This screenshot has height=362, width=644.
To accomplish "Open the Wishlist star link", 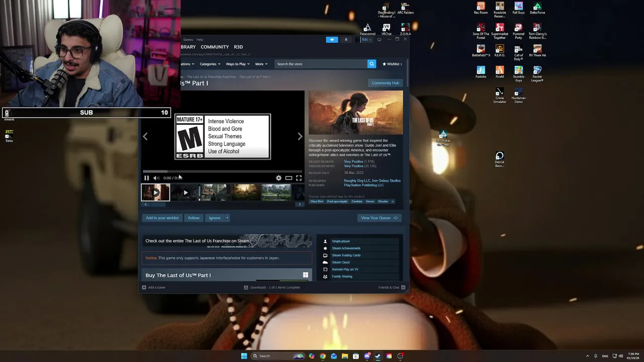I will (x=392, y=64).
